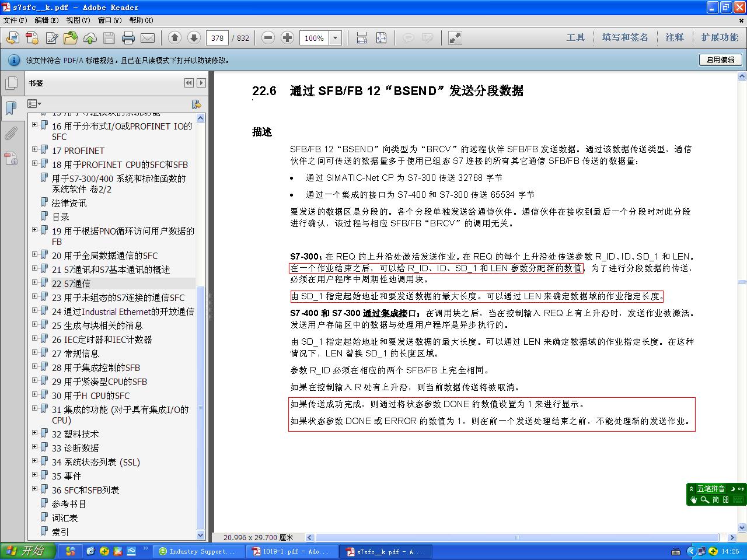Select the 索引 bookmark
The image size is (747, 560).
point(60,532)
